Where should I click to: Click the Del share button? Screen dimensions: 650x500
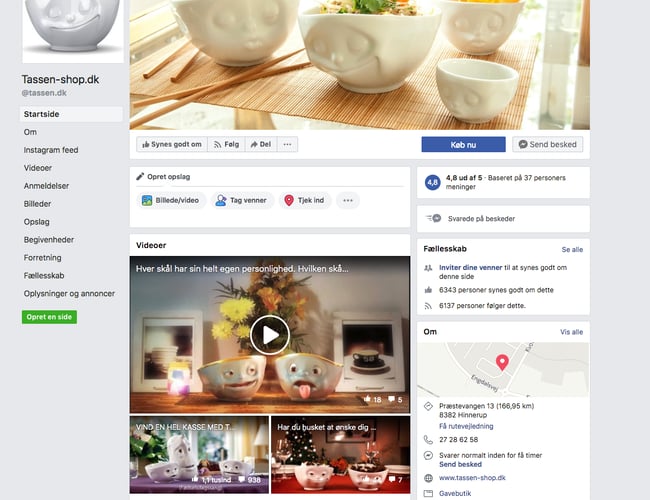[261, 144]
